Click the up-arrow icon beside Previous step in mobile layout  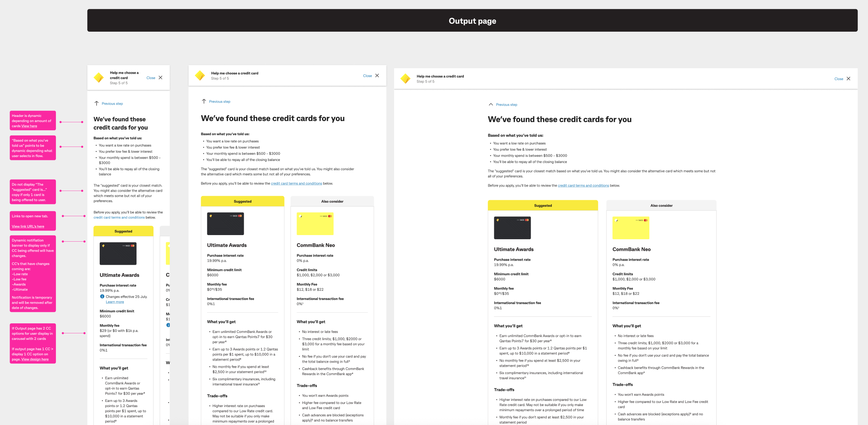point(97,103)
